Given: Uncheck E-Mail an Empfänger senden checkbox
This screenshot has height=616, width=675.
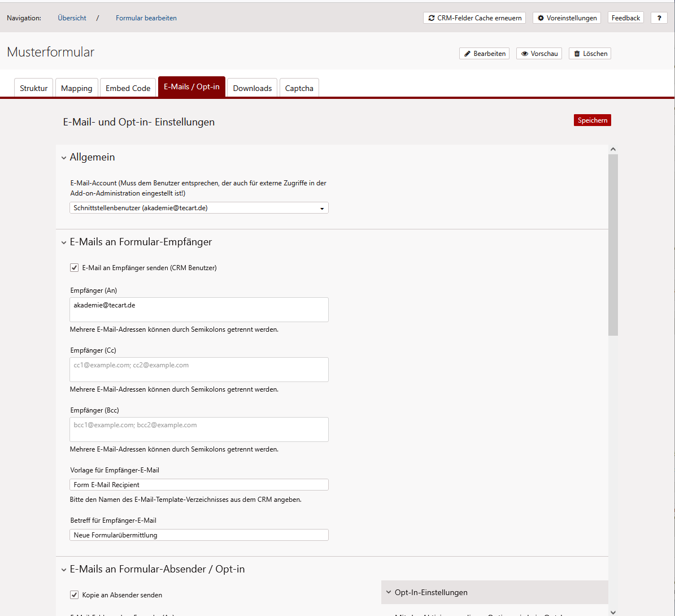Looking at the screenshot, I should point(74,268).
